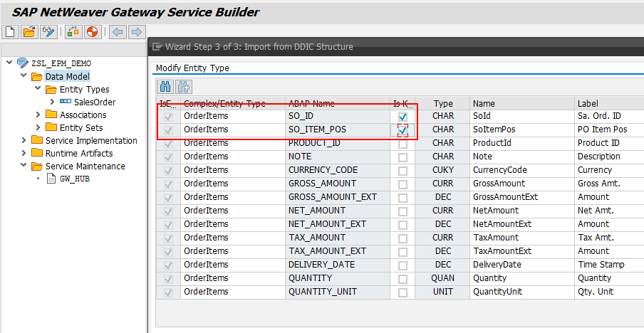Click the SalesOrder entity type icon
The height and width of the screenshot is (333, 644).
pyautogui.click(x=66, y=102)
